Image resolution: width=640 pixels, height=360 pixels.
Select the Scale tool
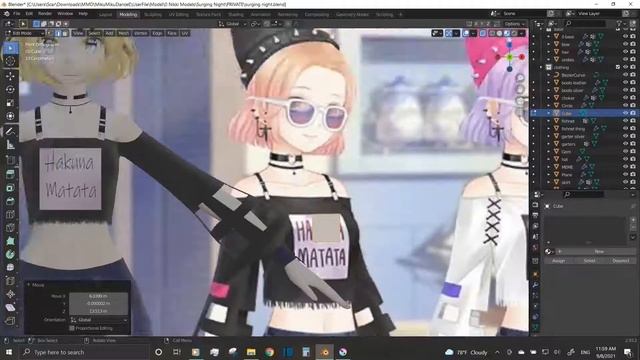(x=10, y=103)
